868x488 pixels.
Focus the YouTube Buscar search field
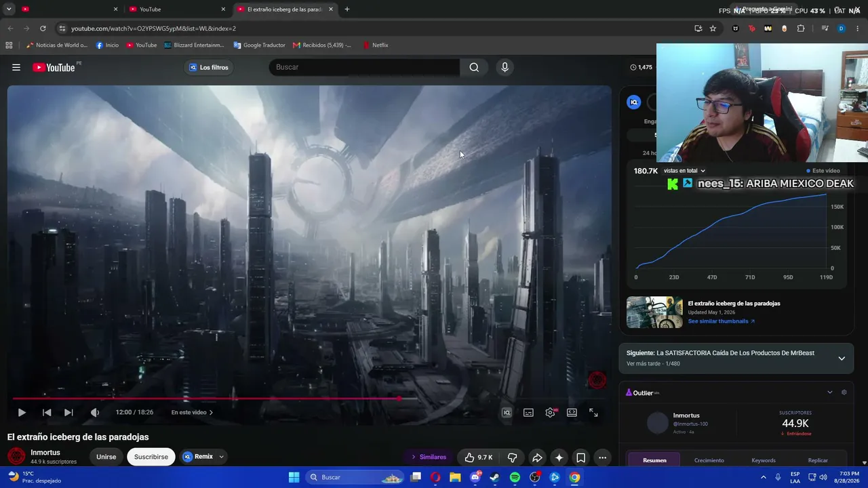coord(365,67)
